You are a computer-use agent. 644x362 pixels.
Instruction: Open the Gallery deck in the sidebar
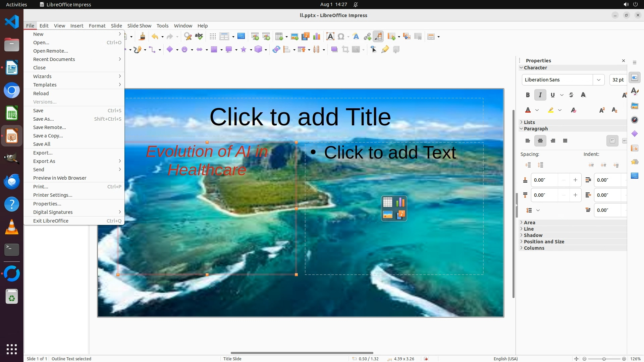coord(635,106)
